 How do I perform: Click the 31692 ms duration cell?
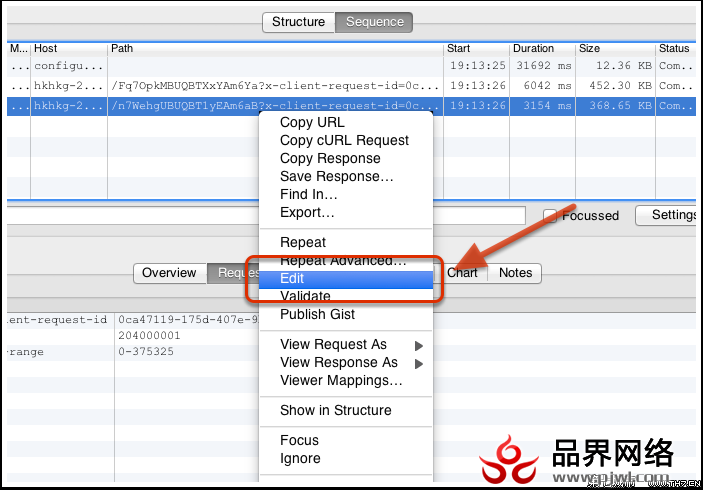[x=544, y=66]
